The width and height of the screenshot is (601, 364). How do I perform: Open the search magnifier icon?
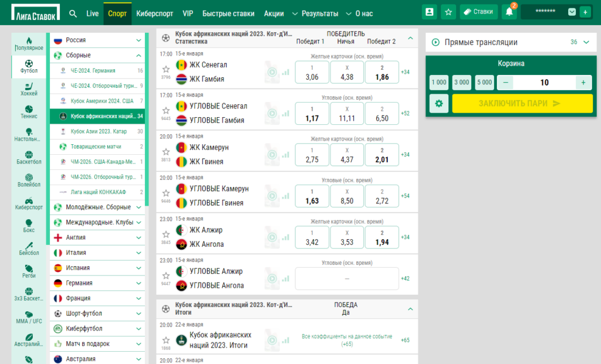click(x=73, y=14)
